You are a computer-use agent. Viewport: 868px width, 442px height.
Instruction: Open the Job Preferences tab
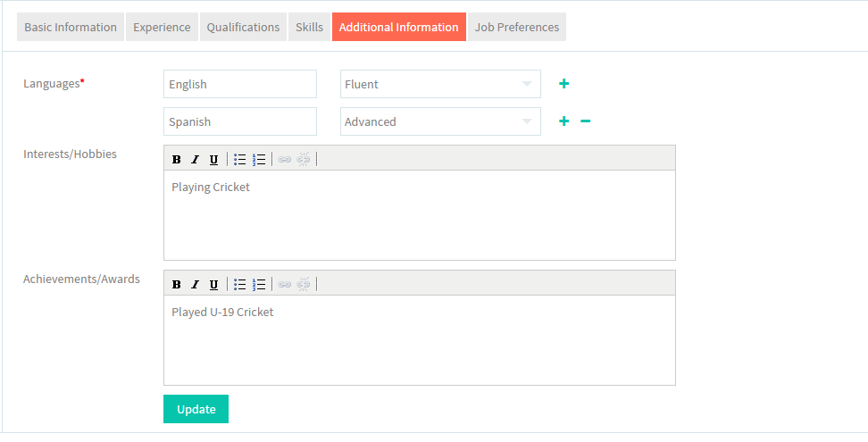[x=517, y=27]
